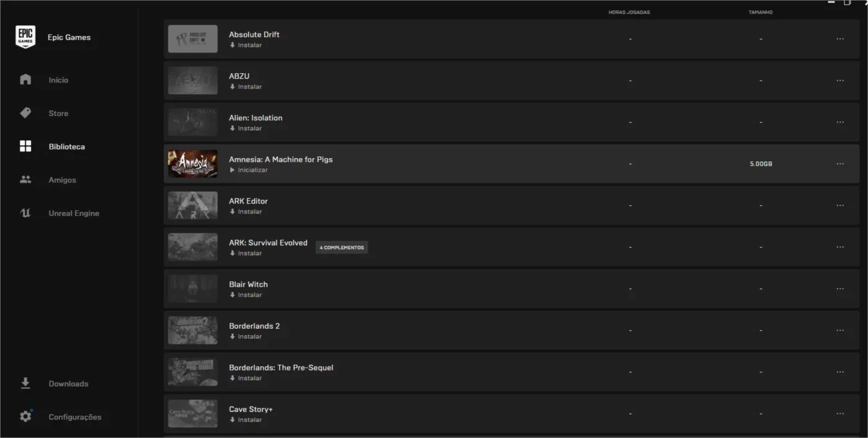Show the 4 Complementos badge for ARK
The height and width of the screenshot is (438, 868).
click(x=342, y=248)
